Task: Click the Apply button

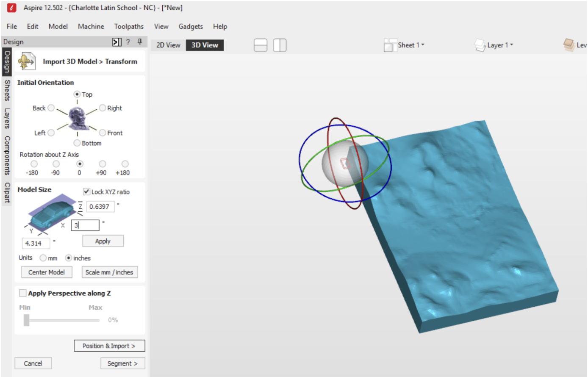Action: (103, 241)
